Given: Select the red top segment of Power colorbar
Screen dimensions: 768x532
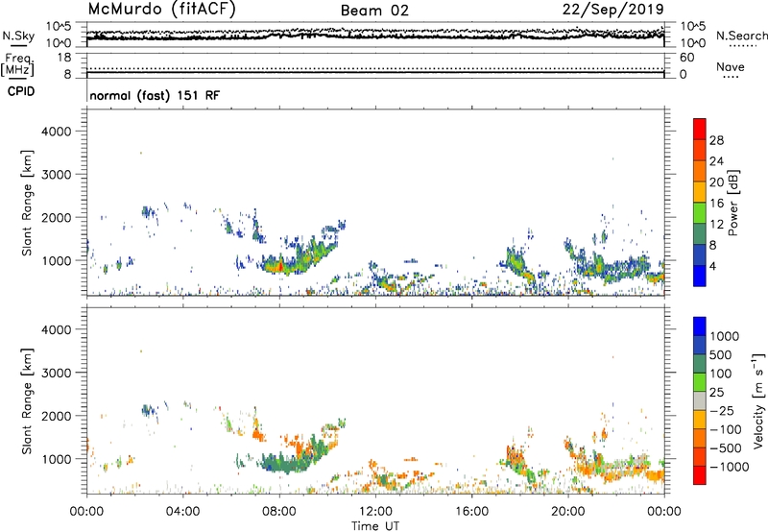Looking at the screenshot, I should (700, 129).
